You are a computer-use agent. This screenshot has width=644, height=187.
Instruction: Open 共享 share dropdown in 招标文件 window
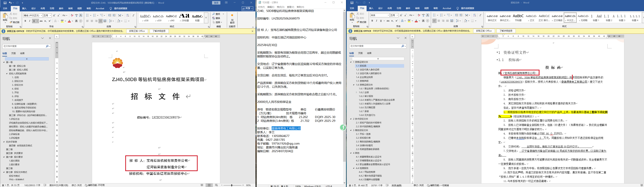(247, 8)
